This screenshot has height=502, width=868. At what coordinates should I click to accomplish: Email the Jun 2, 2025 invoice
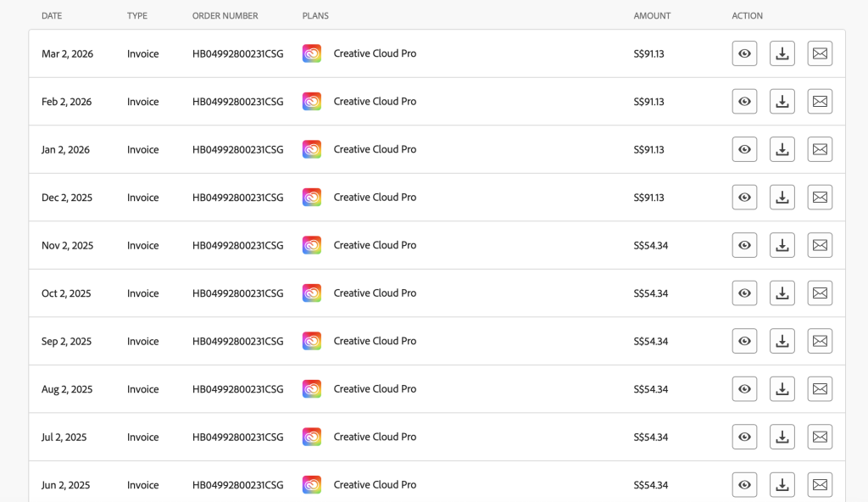tap(820, 485)
